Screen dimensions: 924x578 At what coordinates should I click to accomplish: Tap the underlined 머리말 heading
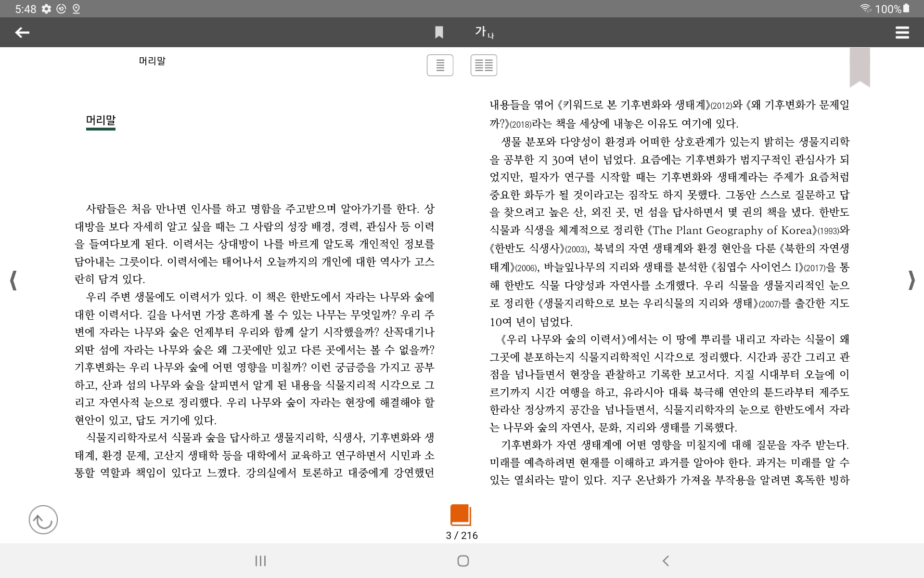(x=101, y=120)
